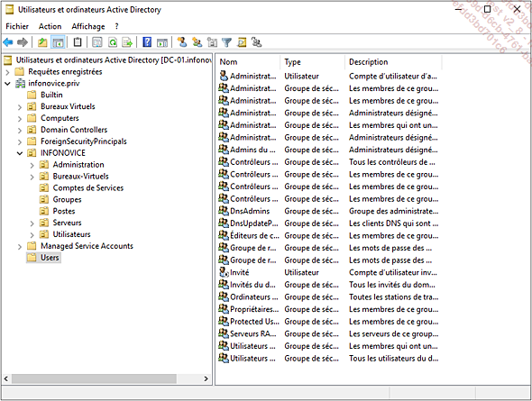Sort by the Type column header

tap(313, 62)
